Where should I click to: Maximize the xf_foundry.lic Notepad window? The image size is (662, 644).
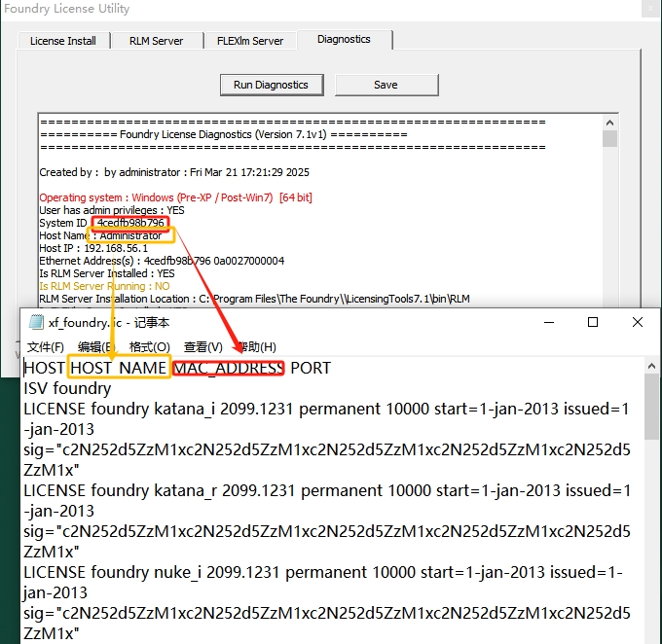click(592, 323)
